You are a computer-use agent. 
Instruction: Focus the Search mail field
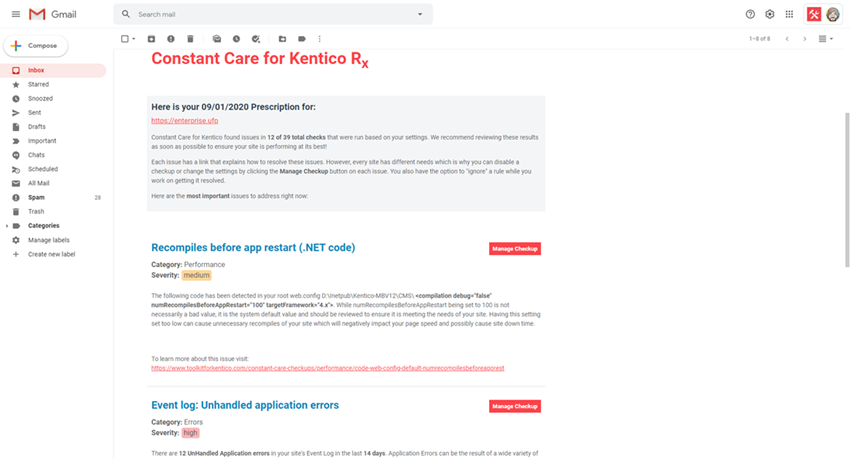tap(273, 14)
